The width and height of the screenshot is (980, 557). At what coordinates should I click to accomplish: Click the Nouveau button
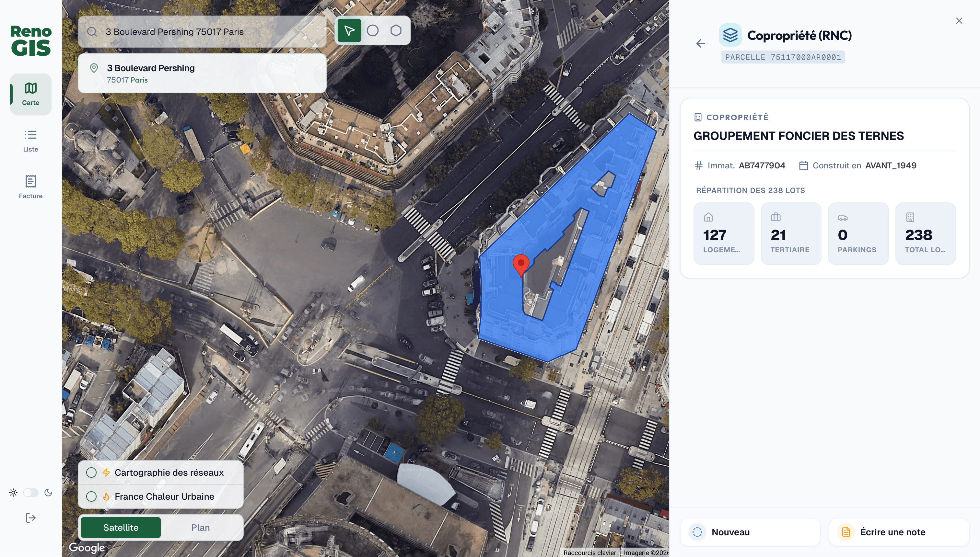coord(749,532)
